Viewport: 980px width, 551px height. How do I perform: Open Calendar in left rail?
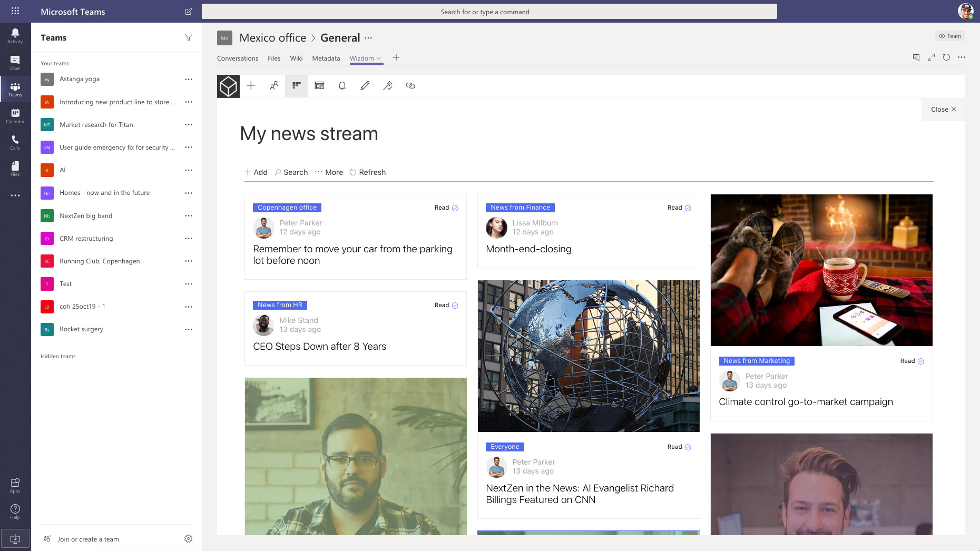pyautogui.click(x=15, y=116)
